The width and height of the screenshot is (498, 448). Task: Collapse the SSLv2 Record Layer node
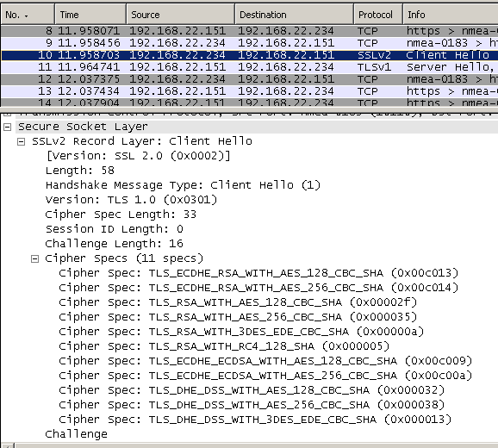tap(21, 141)
